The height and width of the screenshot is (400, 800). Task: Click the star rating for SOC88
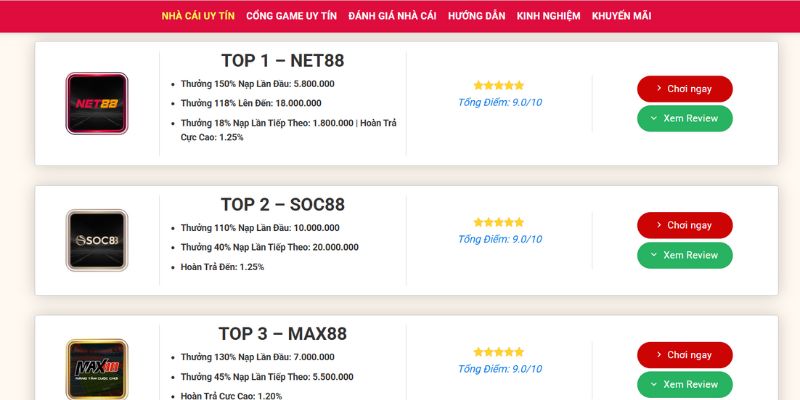(x=498, y=222)
